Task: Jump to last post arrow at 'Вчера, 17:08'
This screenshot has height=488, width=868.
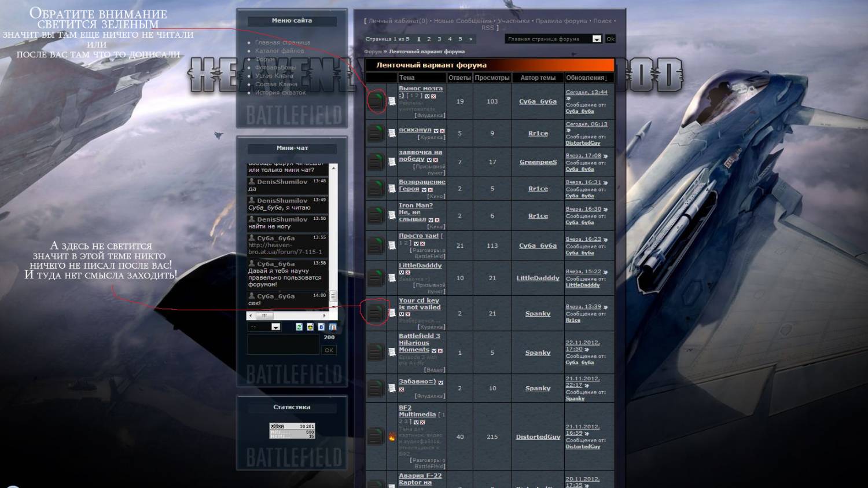Action: [605, 156]
